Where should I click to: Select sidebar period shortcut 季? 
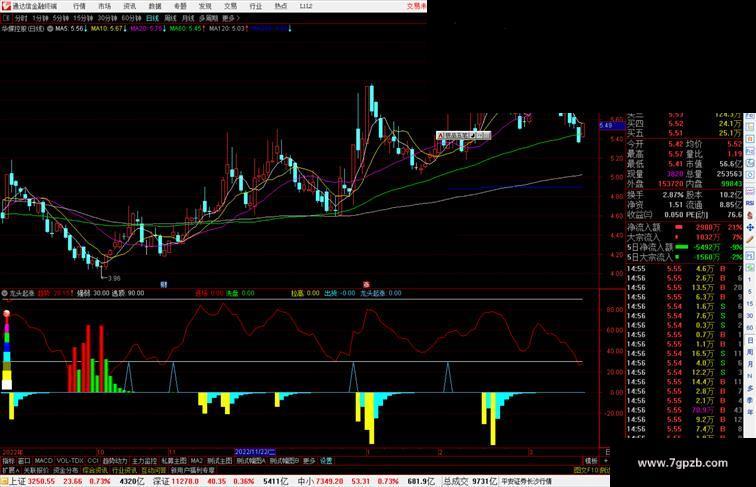tap(750, 400)
